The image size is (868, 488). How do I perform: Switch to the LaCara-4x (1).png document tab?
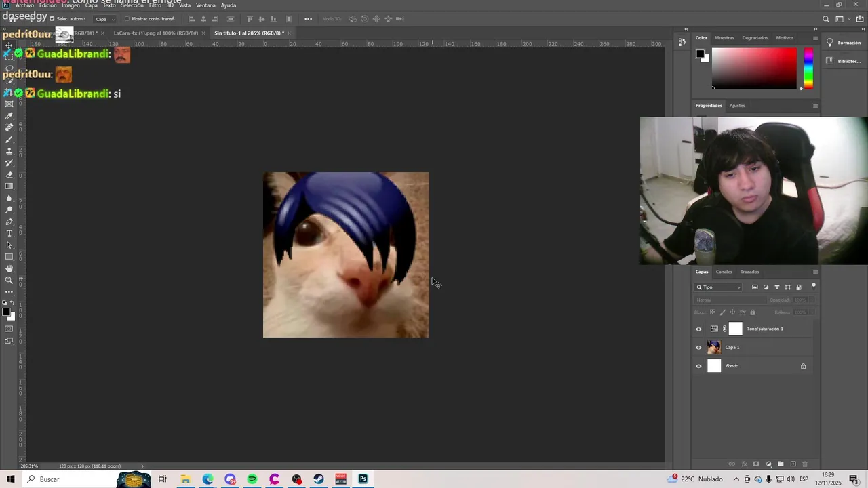(x=156, y=33)
